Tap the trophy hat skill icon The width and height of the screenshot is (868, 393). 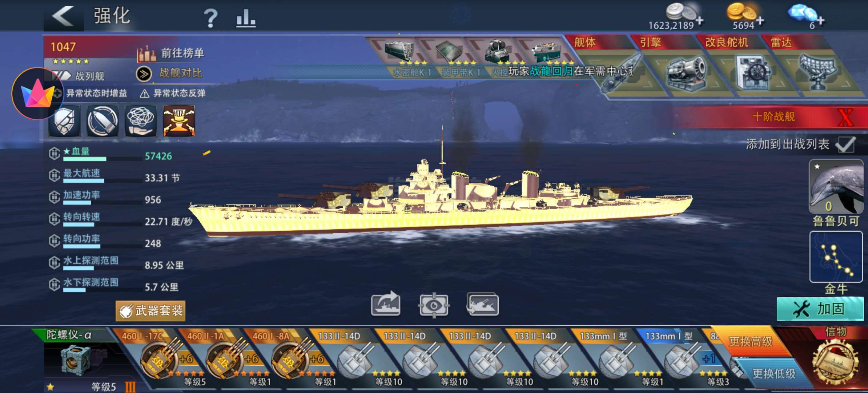click(179, 121)
